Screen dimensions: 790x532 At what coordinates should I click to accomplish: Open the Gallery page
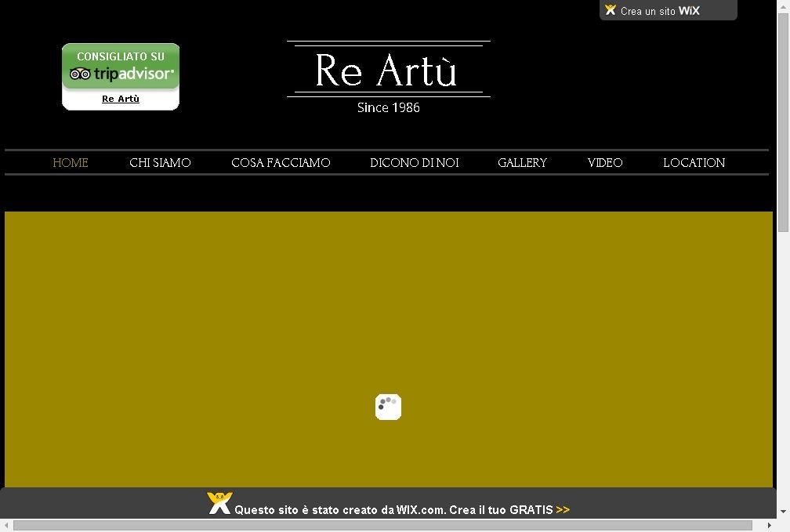[522, 163]
